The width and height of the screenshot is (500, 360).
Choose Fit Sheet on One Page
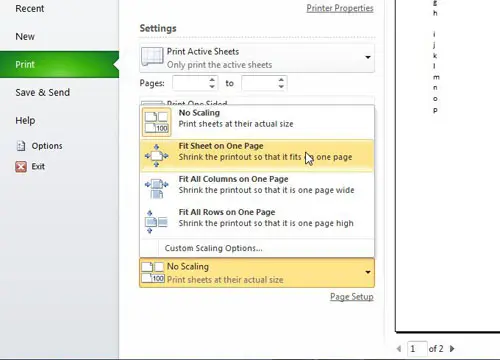click(x=257, y=155)
